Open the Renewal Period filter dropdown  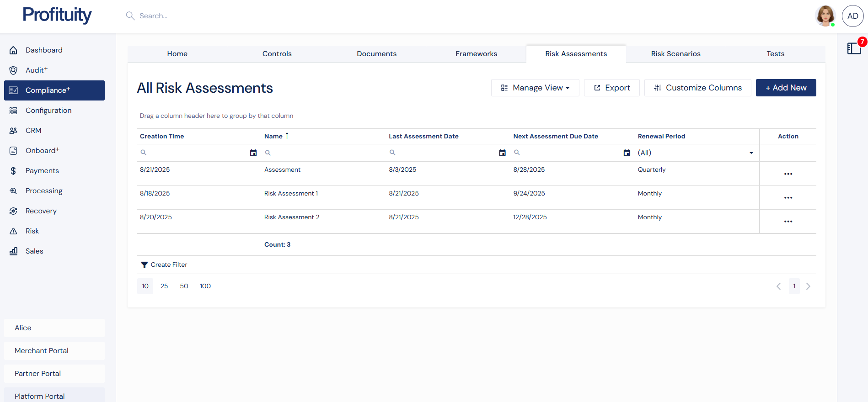click(x=751, y=153)
